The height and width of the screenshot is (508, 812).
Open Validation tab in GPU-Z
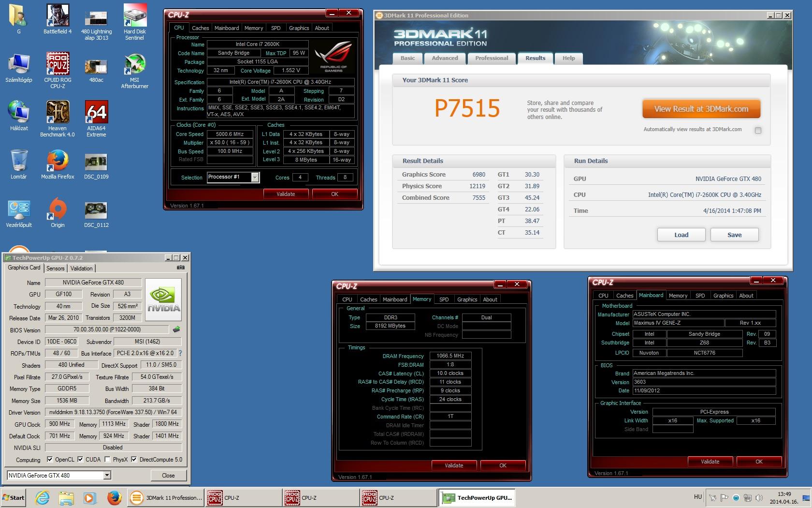(x=81, y=268)
